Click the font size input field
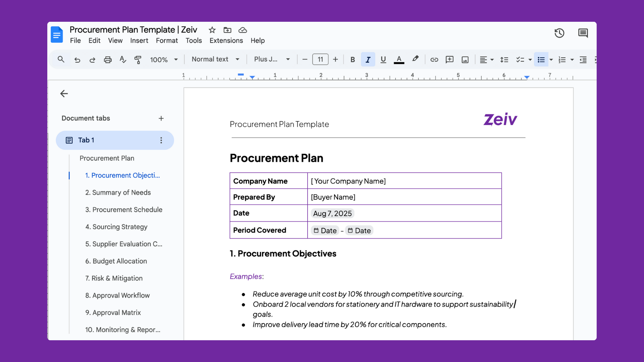This screenshot has height=362, width=644. (320, 59)
